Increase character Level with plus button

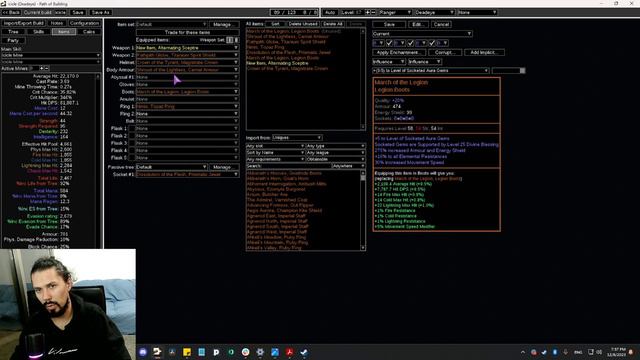point(368,12)
